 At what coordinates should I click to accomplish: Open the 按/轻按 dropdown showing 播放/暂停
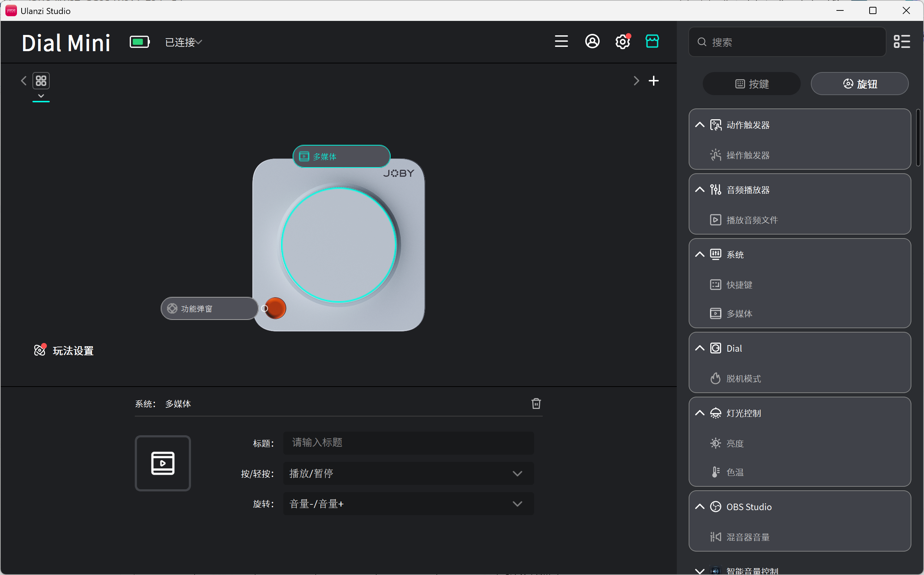click(x=409, y=473)
